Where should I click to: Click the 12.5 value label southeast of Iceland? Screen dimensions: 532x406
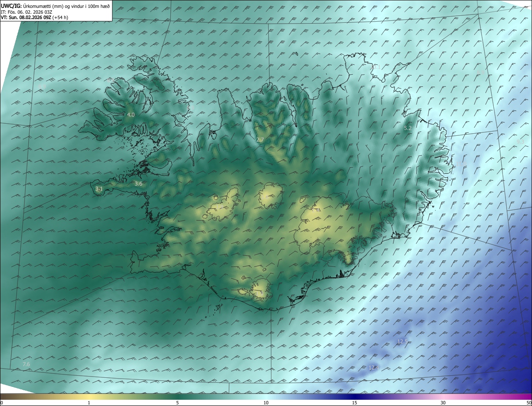click(402, 342)
